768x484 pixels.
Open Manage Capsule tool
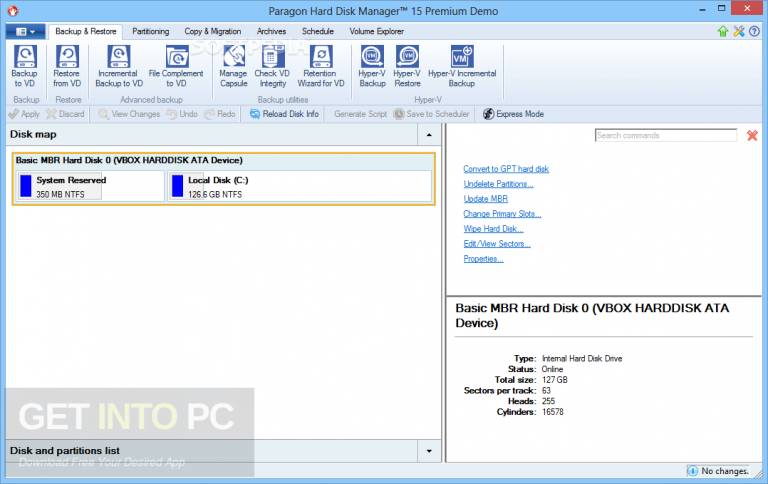[234, 66]
